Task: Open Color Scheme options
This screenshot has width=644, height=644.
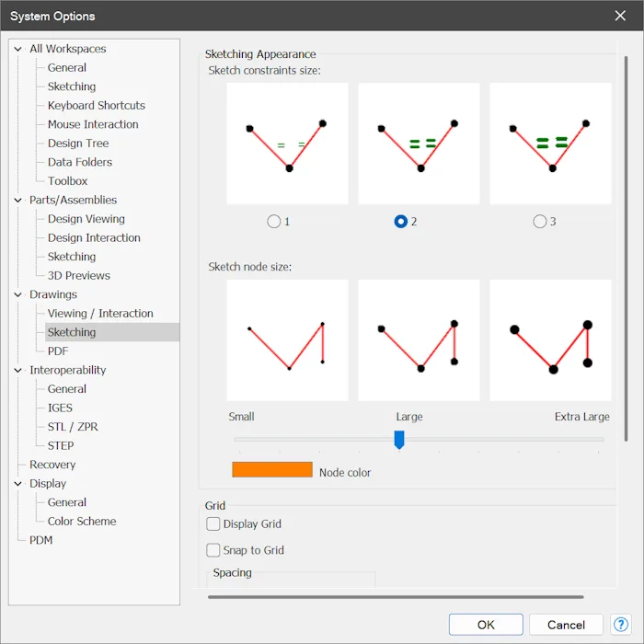Action: pos(82,521)
